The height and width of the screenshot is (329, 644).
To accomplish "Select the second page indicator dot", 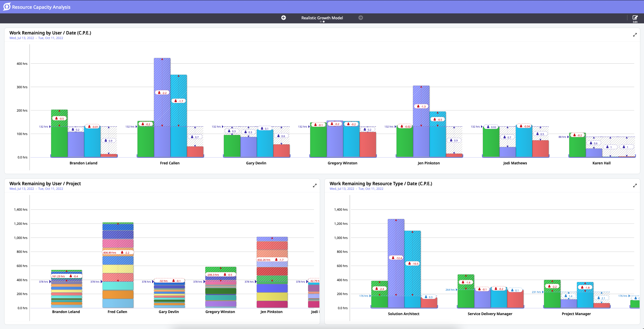I will point(324,22).
